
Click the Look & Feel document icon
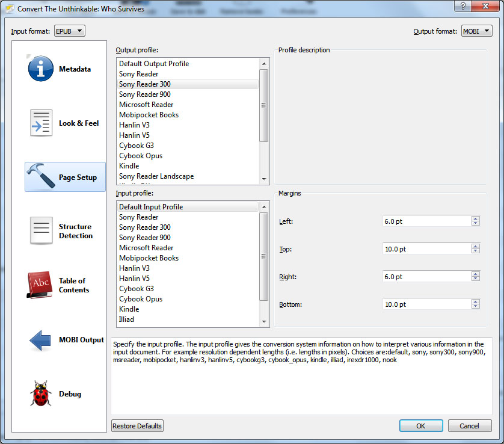[x=41, y=123]
